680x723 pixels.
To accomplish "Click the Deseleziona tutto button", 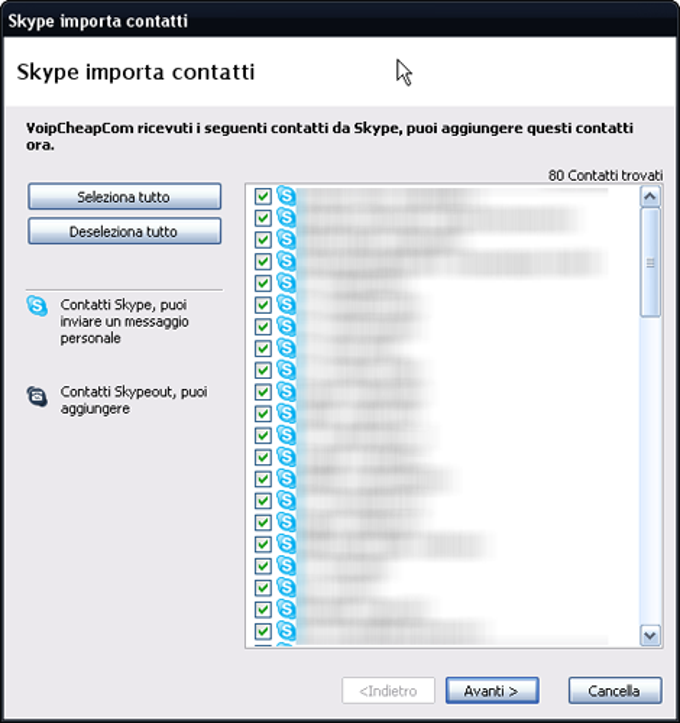I will 124,231.
